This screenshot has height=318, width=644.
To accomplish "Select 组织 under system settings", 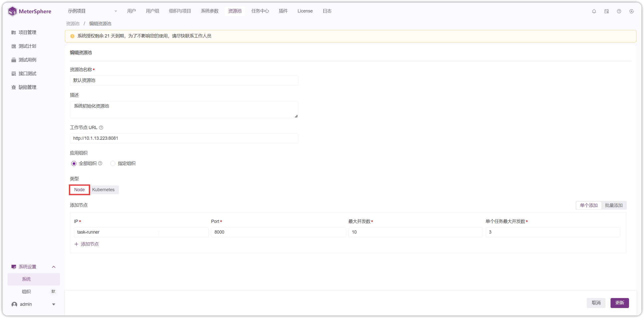I will pos(26,292).
